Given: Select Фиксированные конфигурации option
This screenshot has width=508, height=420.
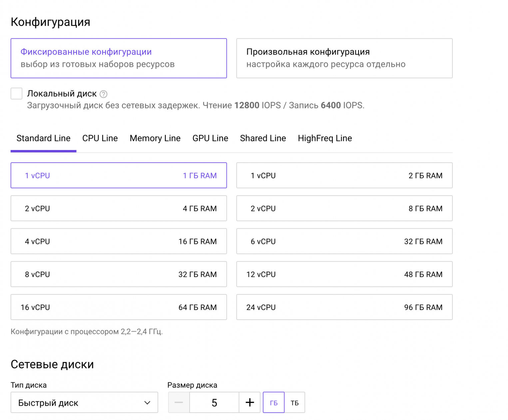Looking at the screenshot, I should point(119,58).
